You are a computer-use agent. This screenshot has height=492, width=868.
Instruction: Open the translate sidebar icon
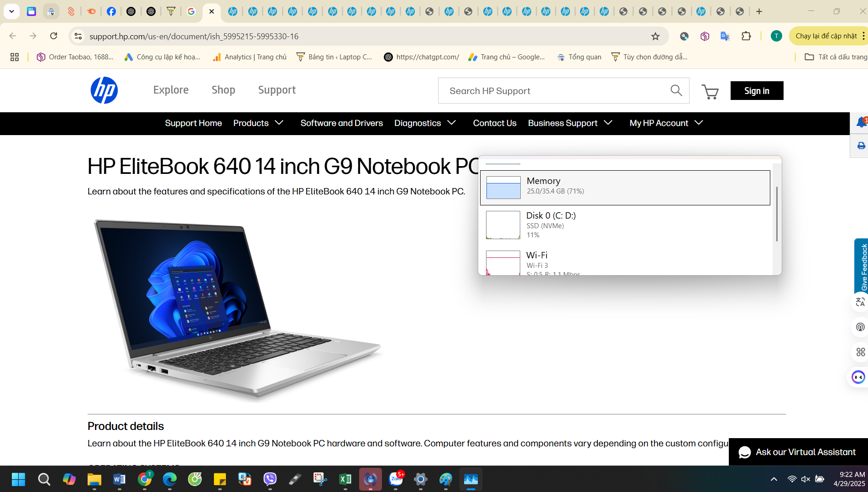[860, 302]
